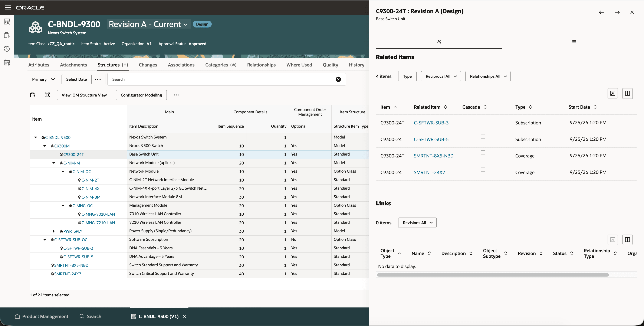Click the Links table horizontal scrollbar

493,275
